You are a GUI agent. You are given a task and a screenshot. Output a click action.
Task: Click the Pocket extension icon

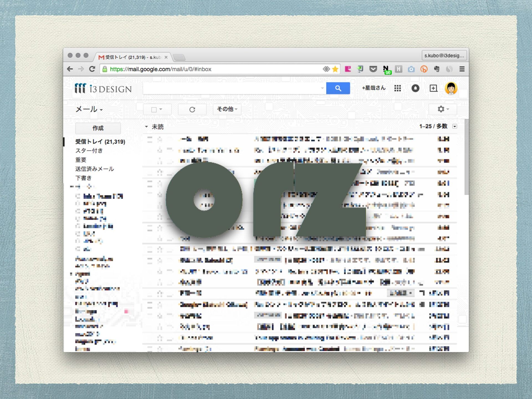coord(373,69)
